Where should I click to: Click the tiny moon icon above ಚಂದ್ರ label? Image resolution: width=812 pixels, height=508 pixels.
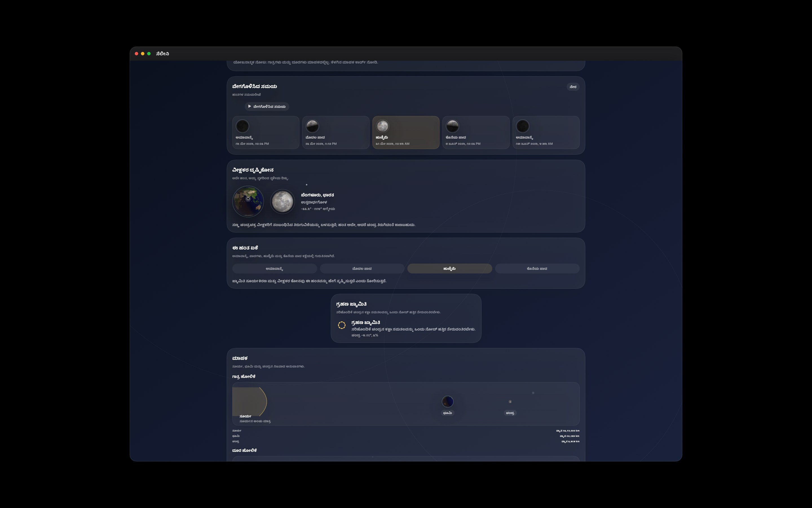[x=510, y=402]
